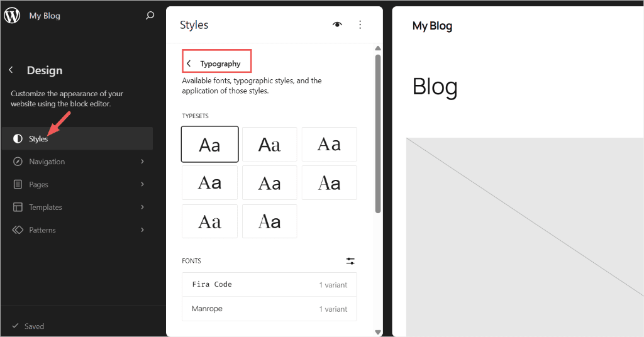Open the Styles more options menu

coord(360,25)
